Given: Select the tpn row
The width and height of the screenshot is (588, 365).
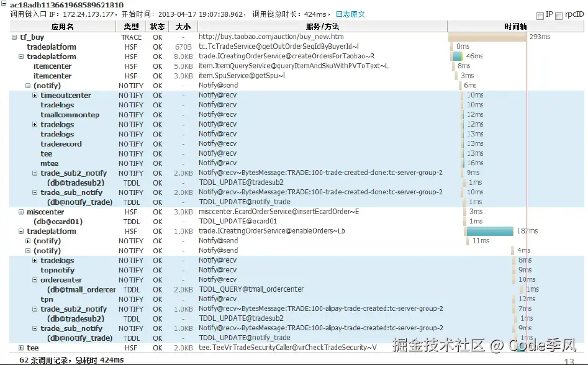Looking at the screenshot, I should (x=297, y=299).
